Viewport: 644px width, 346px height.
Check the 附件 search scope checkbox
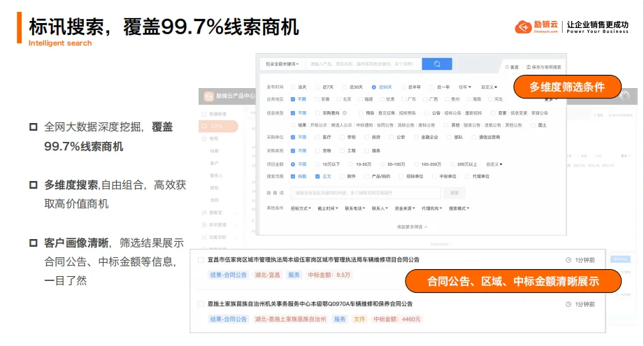coord(342,176)
